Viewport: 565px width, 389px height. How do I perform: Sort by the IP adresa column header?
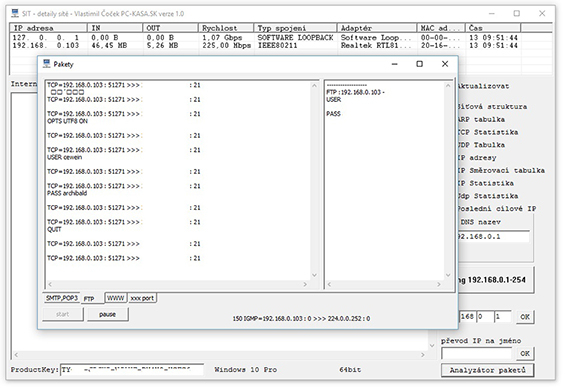click(x=49, y=28)
